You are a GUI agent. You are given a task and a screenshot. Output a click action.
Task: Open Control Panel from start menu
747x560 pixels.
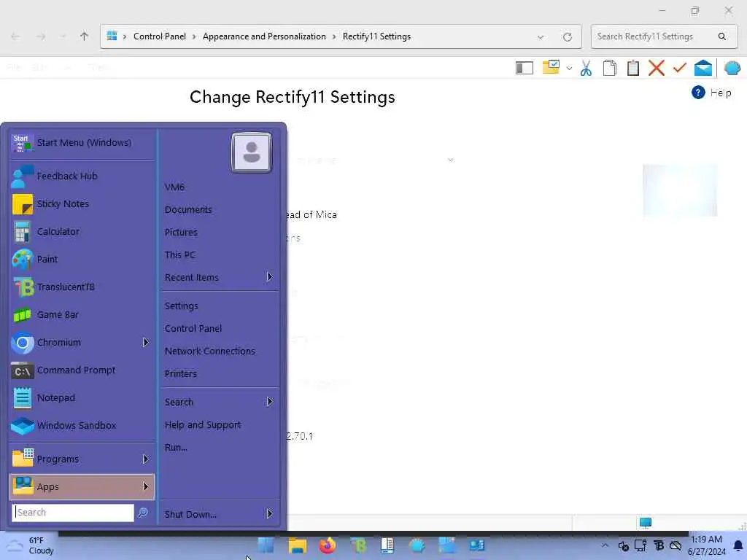[220, 329]
